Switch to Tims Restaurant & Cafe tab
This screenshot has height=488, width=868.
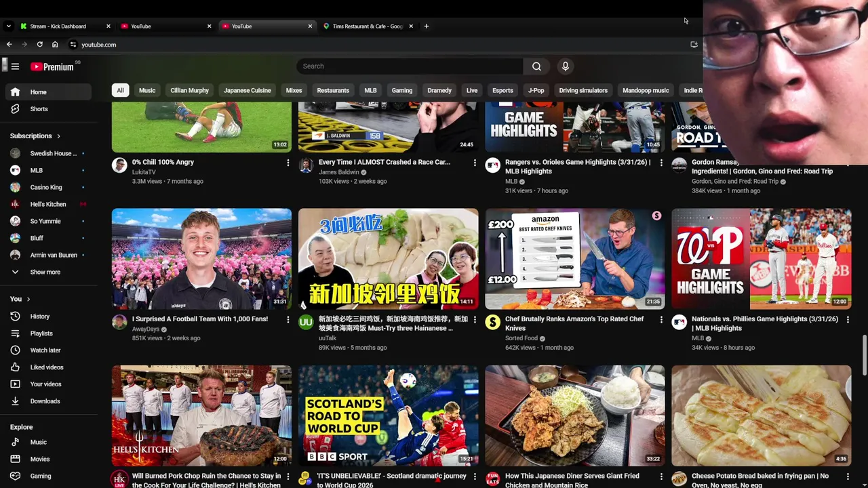368,26
